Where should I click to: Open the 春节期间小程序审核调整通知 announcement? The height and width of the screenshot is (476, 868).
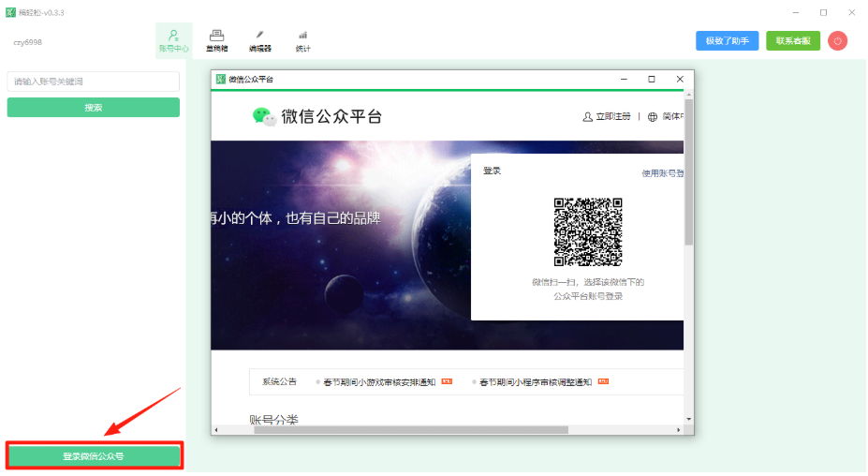(x=536, y=382)
